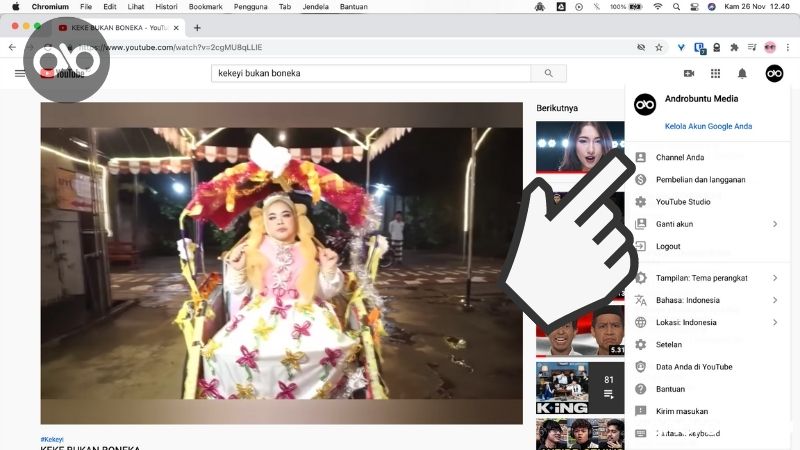Open the first Berikutnya video thumbnail
800x450 pixels.
[x=580, y=147]
